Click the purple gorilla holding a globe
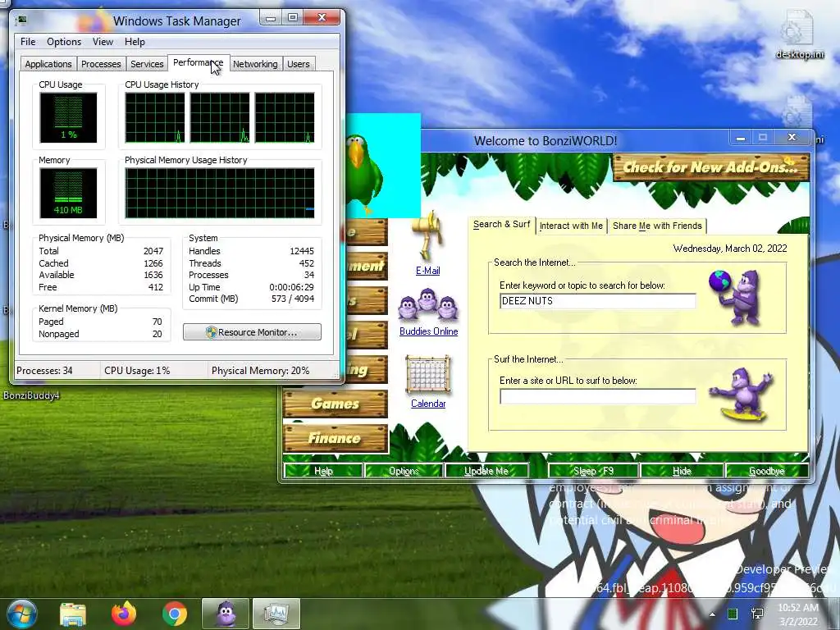 pyautogui.click(x=735, y=297)
